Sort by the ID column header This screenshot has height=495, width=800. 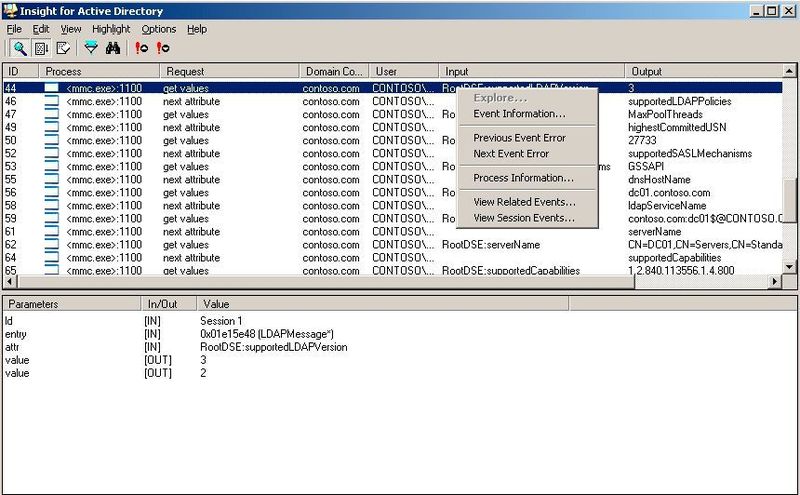click(x=20, y=71)
